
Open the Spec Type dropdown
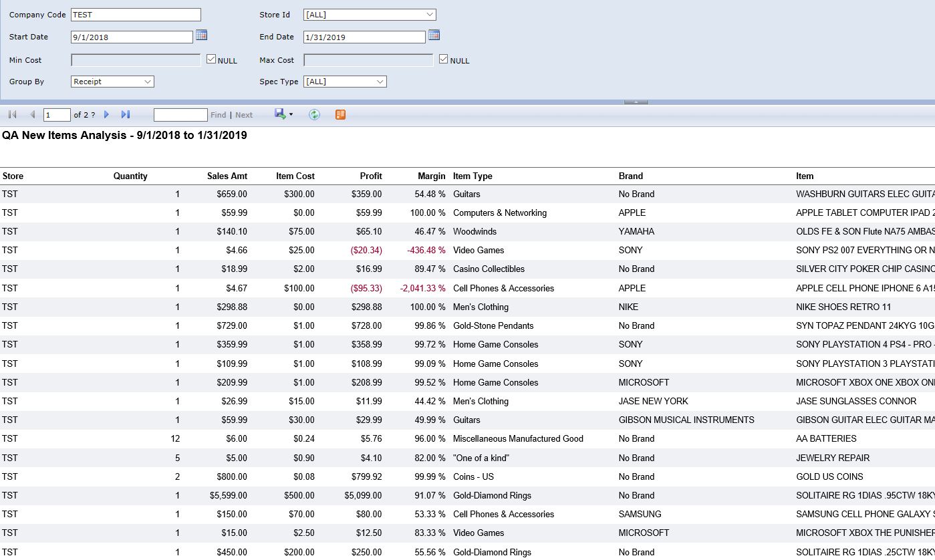point(345,82)
